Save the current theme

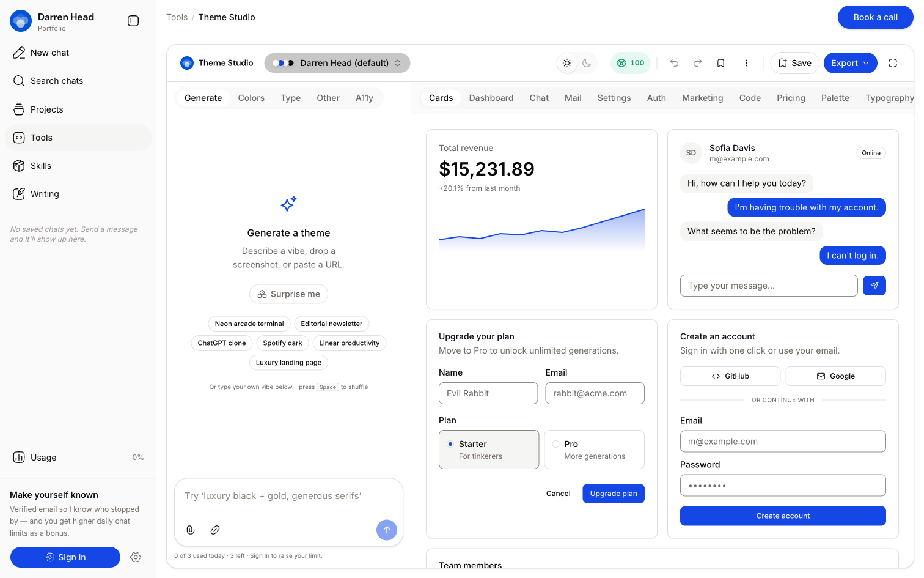click(x=795, y=63)
